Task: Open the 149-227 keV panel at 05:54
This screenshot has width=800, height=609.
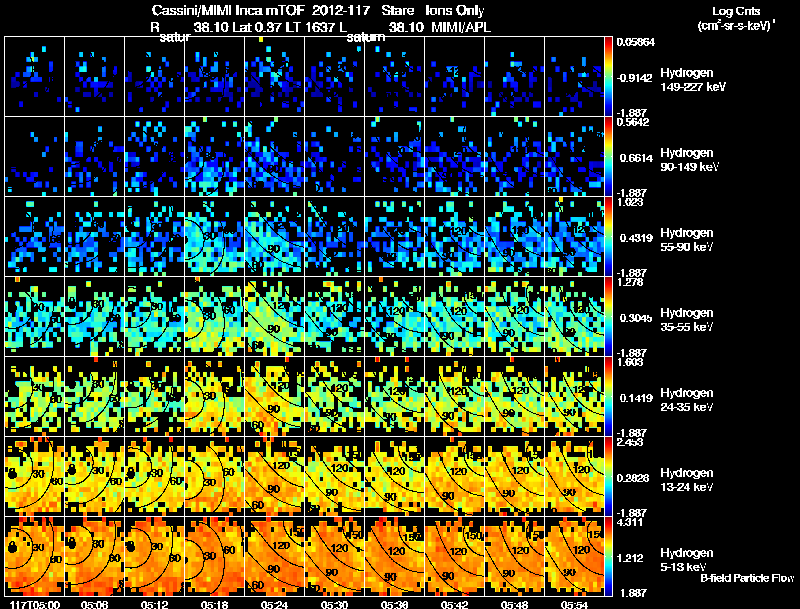Action: pos(574,77)
